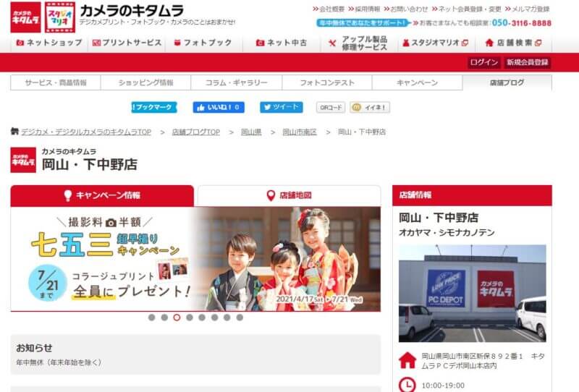Click the メルマガ登録 link
579x392 pixels.
coord(528,9)
